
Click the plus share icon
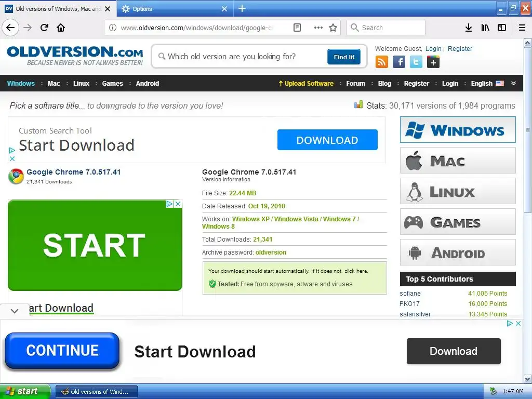coord(433,62)
